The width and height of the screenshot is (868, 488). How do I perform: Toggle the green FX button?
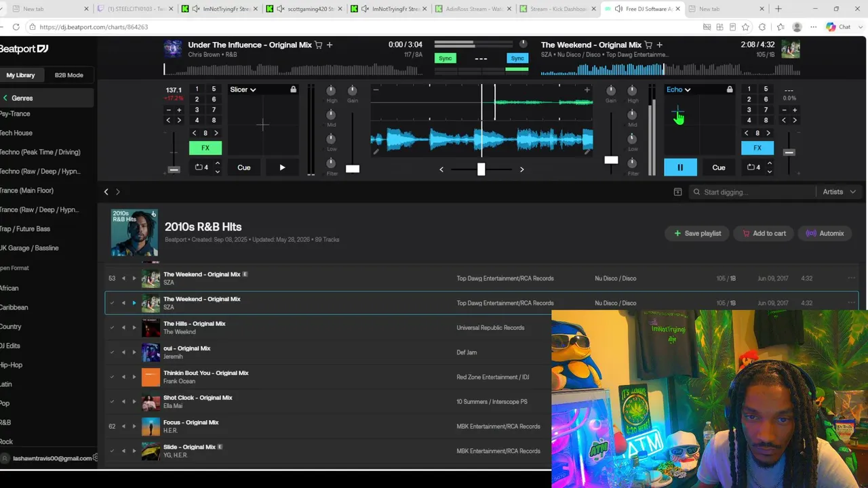coord(205,148)
